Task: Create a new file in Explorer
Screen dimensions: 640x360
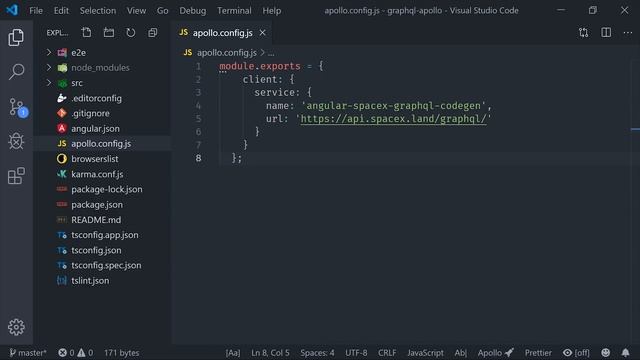Action: [86, 33]
